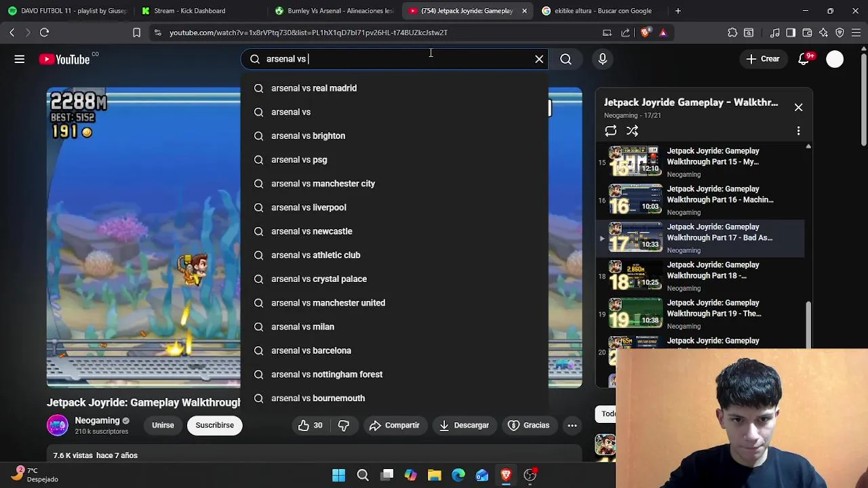The width and height of the screenshot is (868, 488).
Task: Choose suggestion arsenal vs brighton
Action: [x=394, y=136]
